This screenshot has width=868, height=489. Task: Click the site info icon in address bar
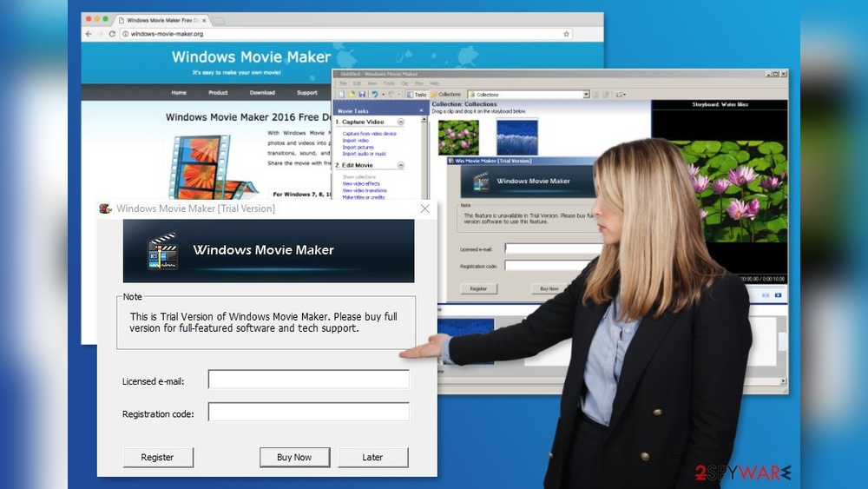coord(126,34)
